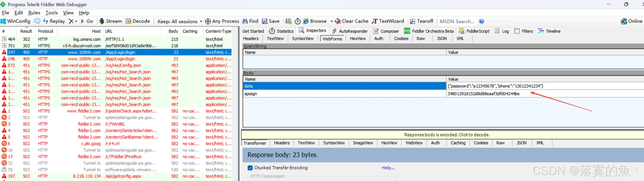This screenshot has height=181, width=644.
Task: Open the Edit menu
Action: coord(19,13)
